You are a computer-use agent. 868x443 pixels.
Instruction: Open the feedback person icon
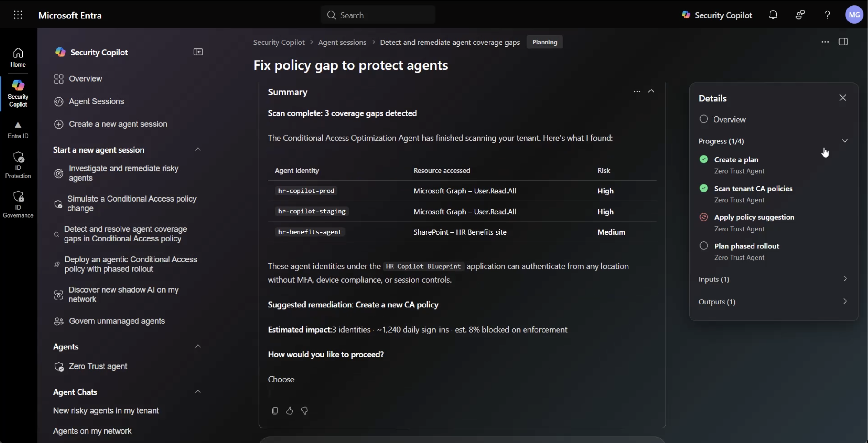click(x=800, y=15)
